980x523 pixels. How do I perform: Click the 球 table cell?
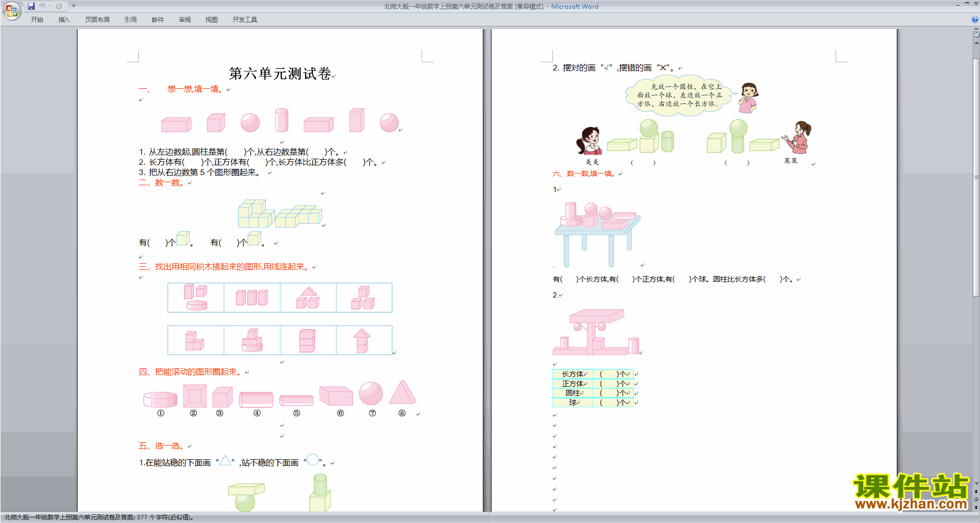[x=573, y=403]
